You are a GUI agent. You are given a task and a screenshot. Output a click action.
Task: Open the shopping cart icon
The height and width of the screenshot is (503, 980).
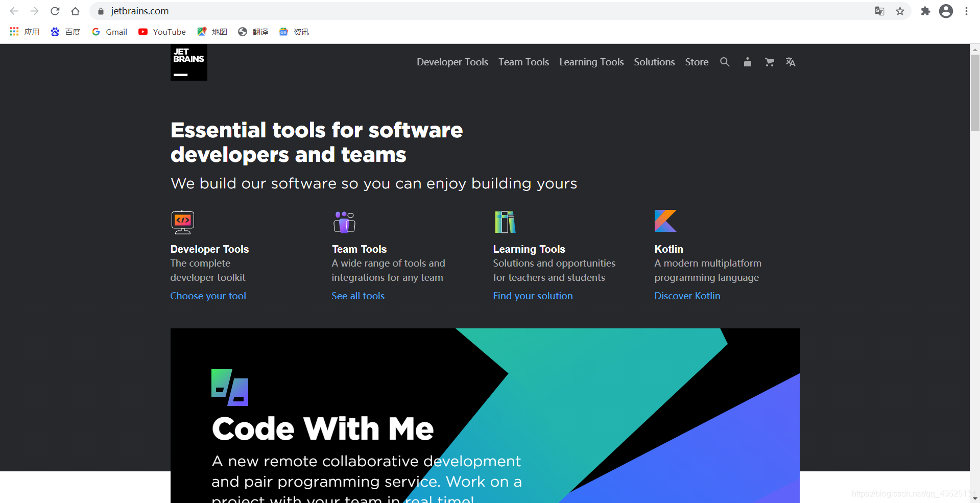click(770, 62)
